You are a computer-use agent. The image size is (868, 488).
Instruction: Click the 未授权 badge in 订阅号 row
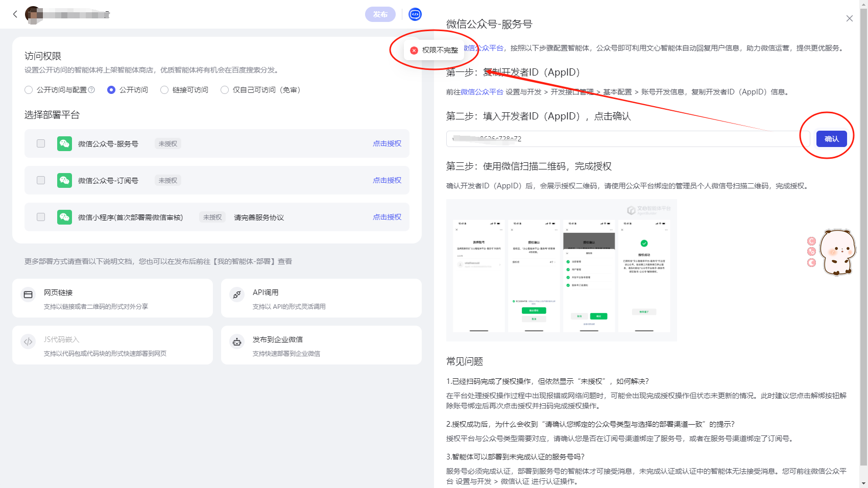click(168, 181)
